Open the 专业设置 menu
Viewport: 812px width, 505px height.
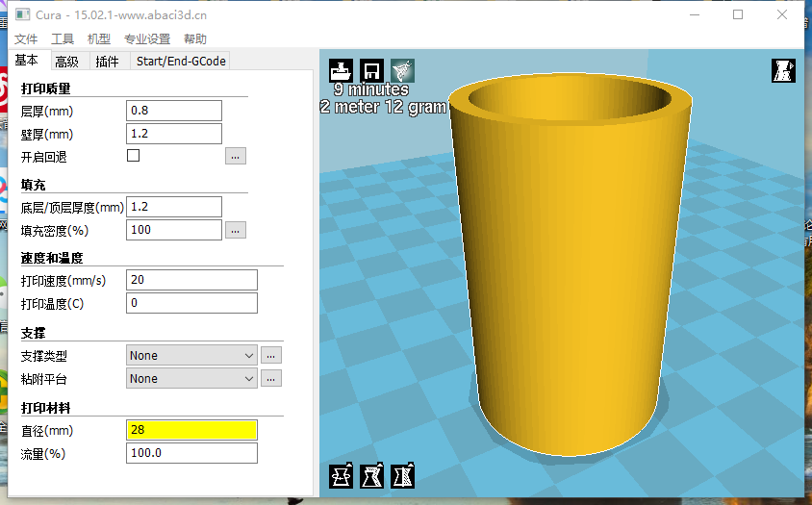click(147, 39)
